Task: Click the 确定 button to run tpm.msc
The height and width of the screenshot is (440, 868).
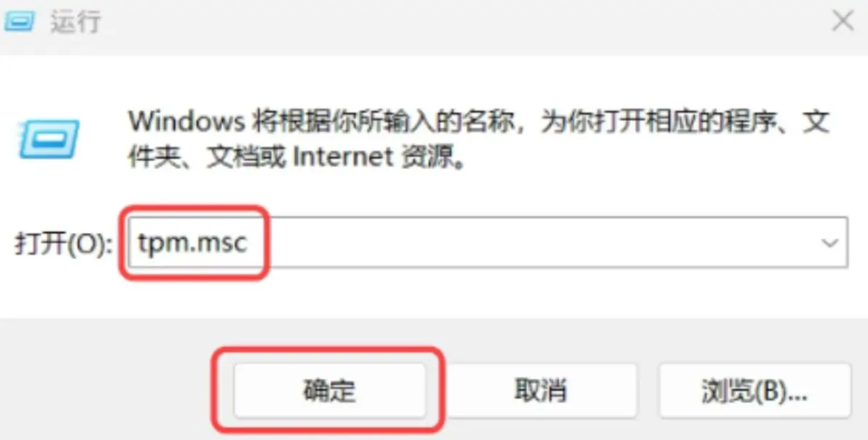Action: click(x=330, y=391)
